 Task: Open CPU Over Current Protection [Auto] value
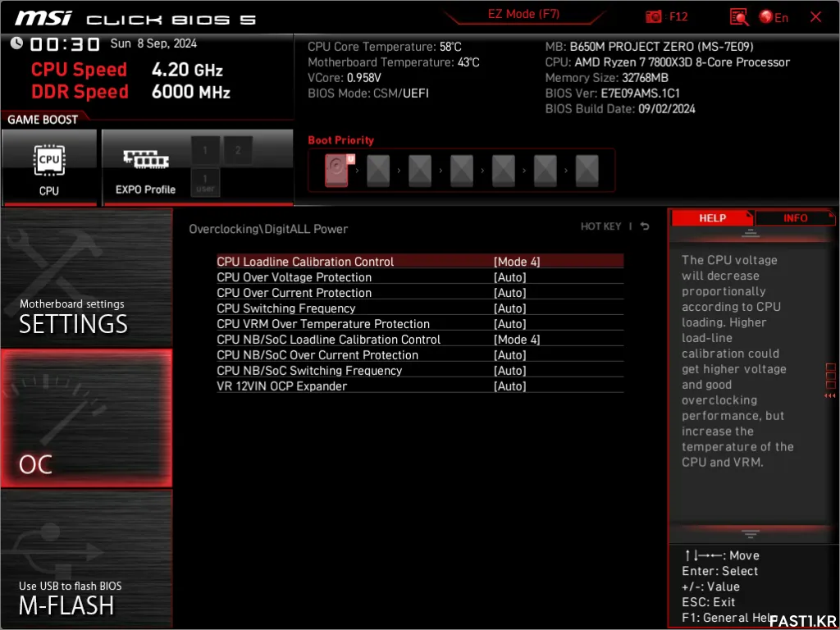tap(509, 293)
